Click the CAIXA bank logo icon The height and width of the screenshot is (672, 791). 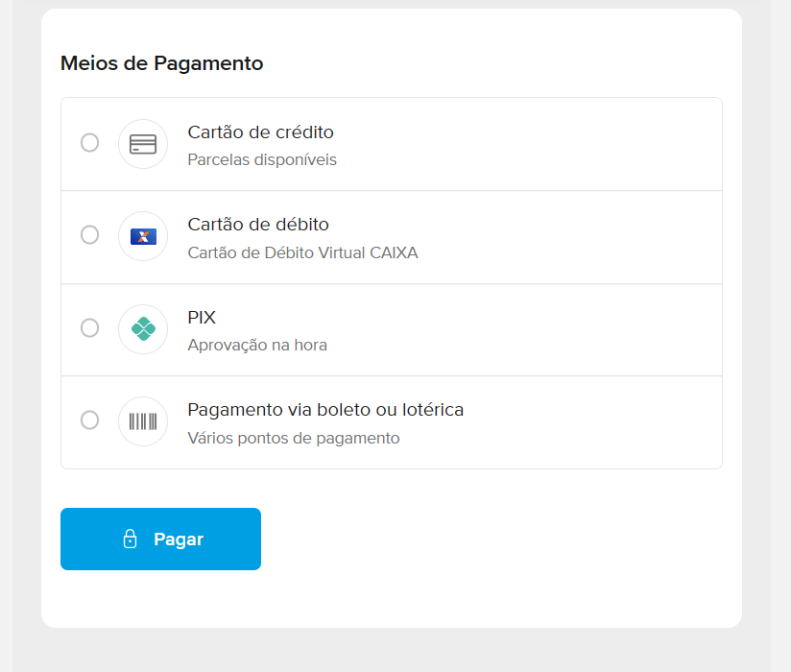pyautogui.click(x=143, y=236)
